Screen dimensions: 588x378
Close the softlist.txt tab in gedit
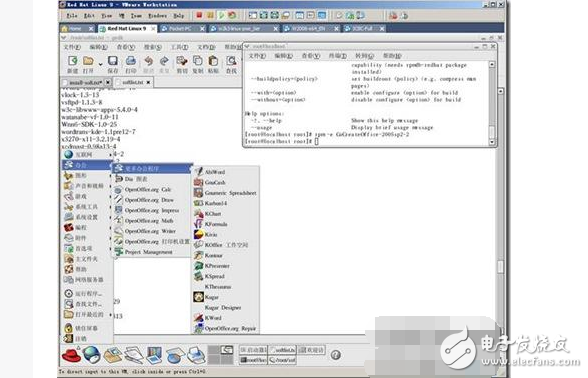click(x=148, y=82)
